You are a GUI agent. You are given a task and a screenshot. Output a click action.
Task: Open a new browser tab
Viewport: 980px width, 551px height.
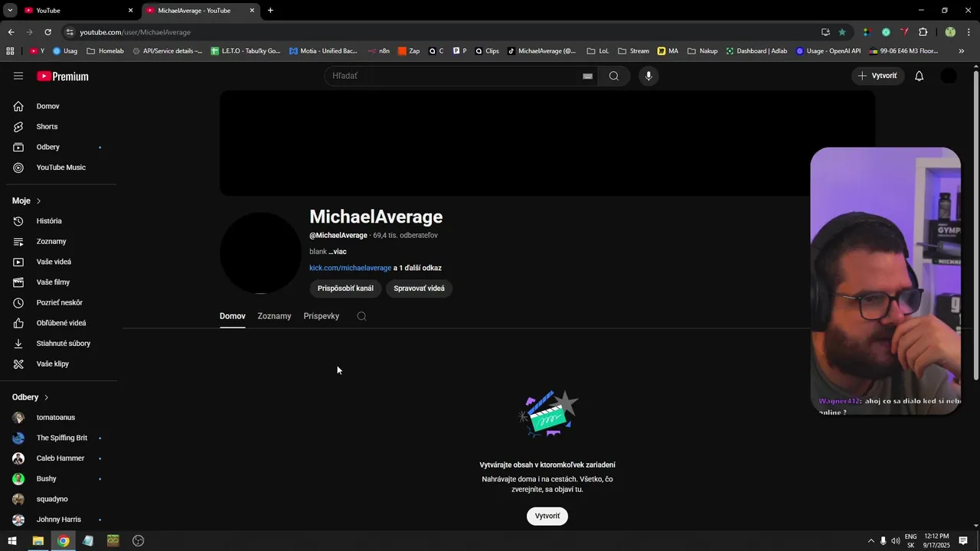pyautogui.click(x=270, y=11)
